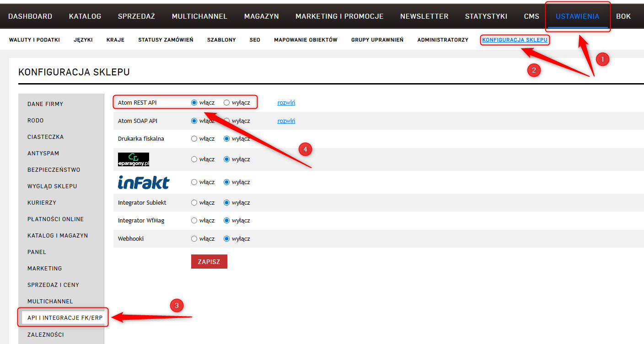This screenshot has width=644, height=344.
Task: Open Konfiguracja Sklepu submenu link
Action: (515, 40)
